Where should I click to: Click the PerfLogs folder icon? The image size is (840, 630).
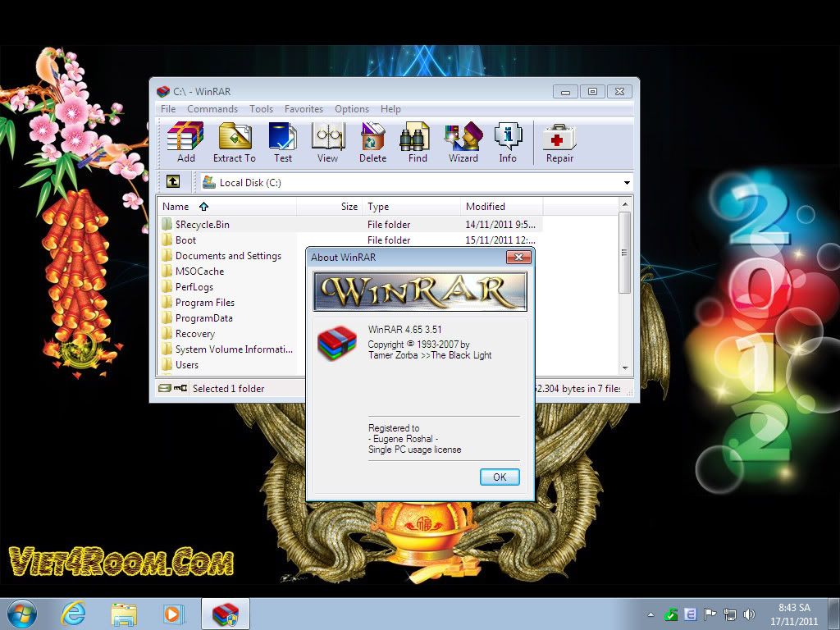tap(167, 286)
